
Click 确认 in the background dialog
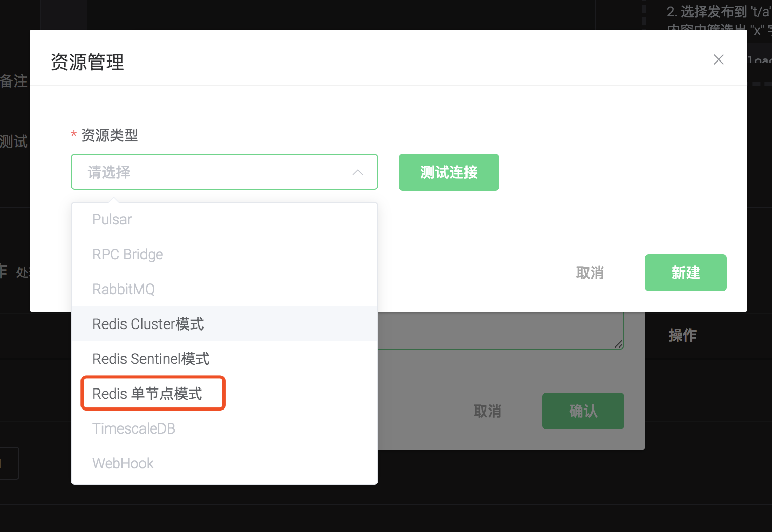(x=583, y=411)
